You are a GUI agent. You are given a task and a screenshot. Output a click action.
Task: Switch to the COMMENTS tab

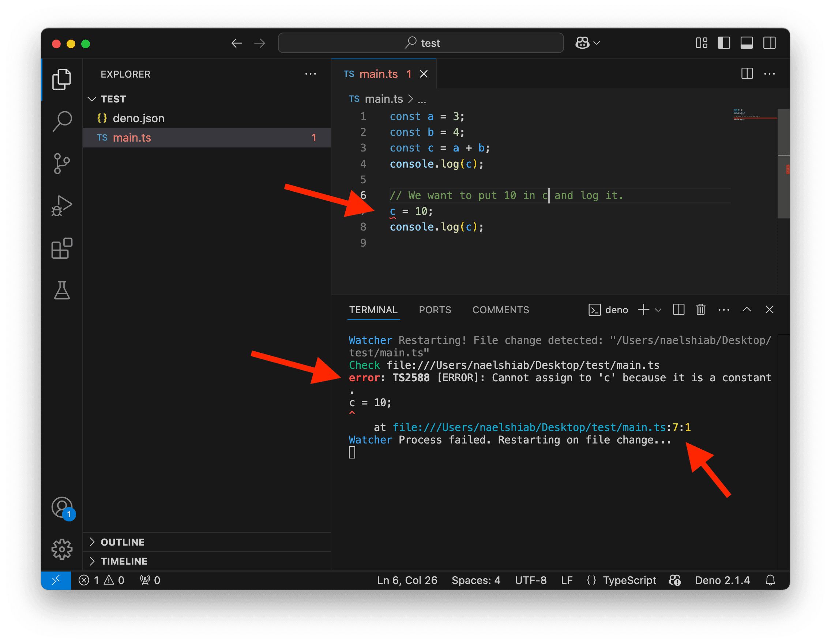(x=501, y=310)
